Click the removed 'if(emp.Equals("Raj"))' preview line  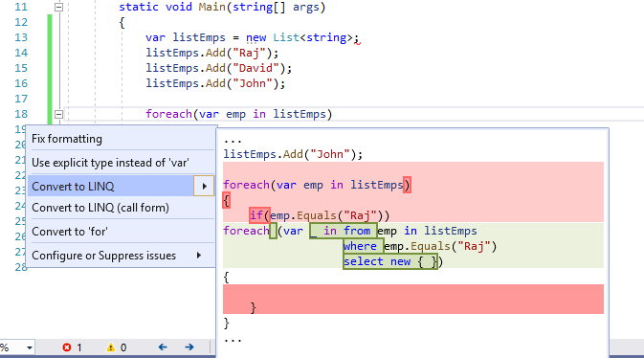pyautogui.click(x=320, y=215)
